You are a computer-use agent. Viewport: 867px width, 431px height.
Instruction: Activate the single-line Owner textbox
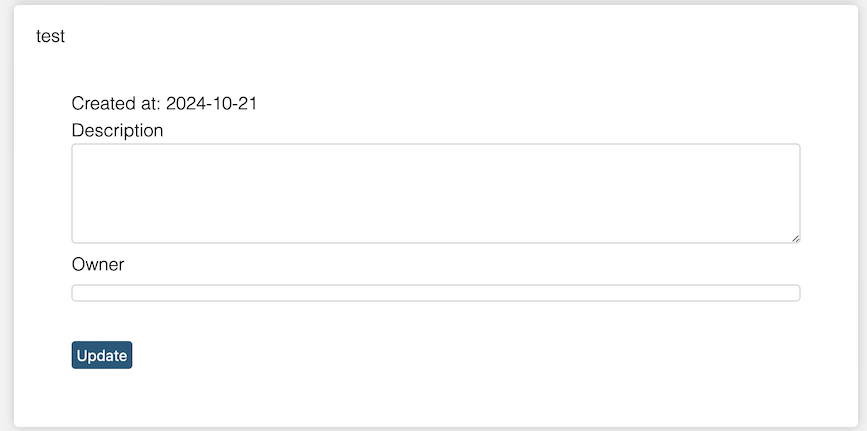[436, 293]
